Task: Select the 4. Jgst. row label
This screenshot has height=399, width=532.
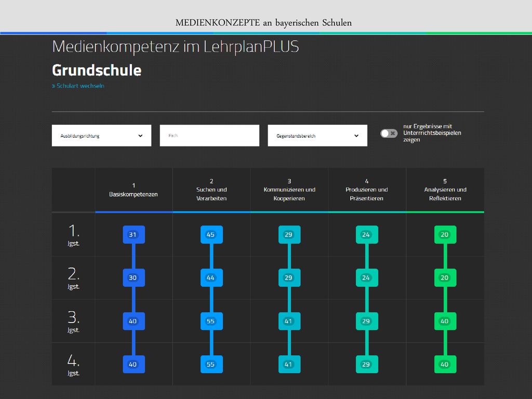Action: [x=74, y=364]
